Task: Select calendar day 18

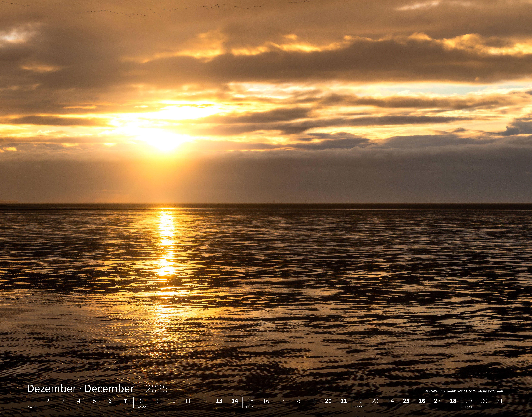Action: click(x=297, y=401)
